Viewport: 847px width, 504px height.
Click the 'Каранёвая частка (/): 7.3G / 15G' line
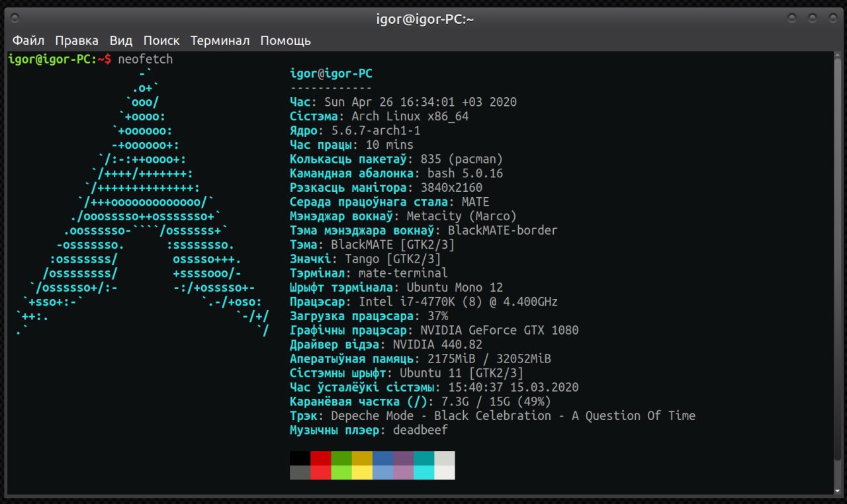click(x=420, y=401)
